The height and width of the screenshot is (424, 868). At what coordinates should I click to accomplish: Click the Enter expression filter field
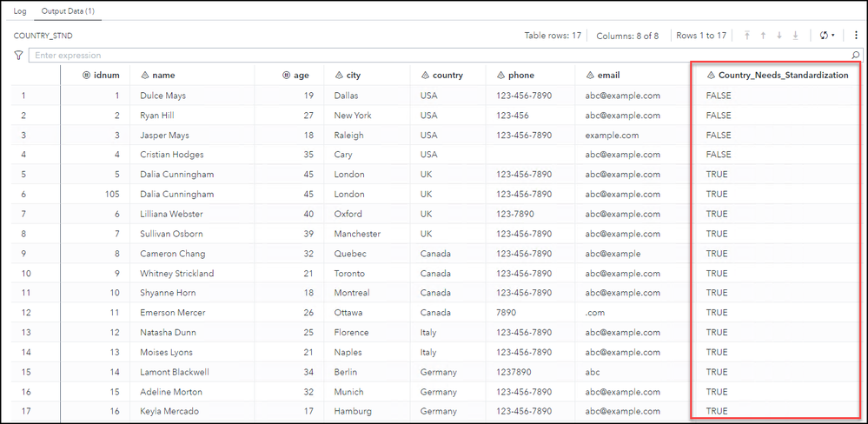434,55
